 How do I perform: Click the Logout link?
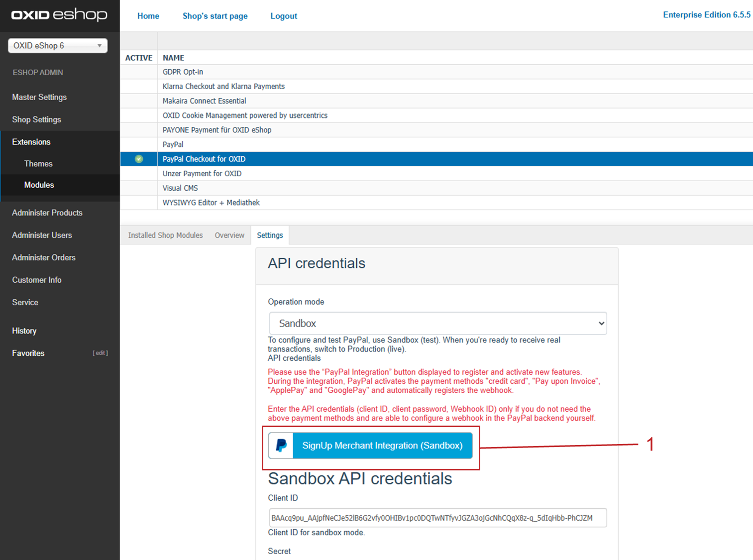point(284,16)
